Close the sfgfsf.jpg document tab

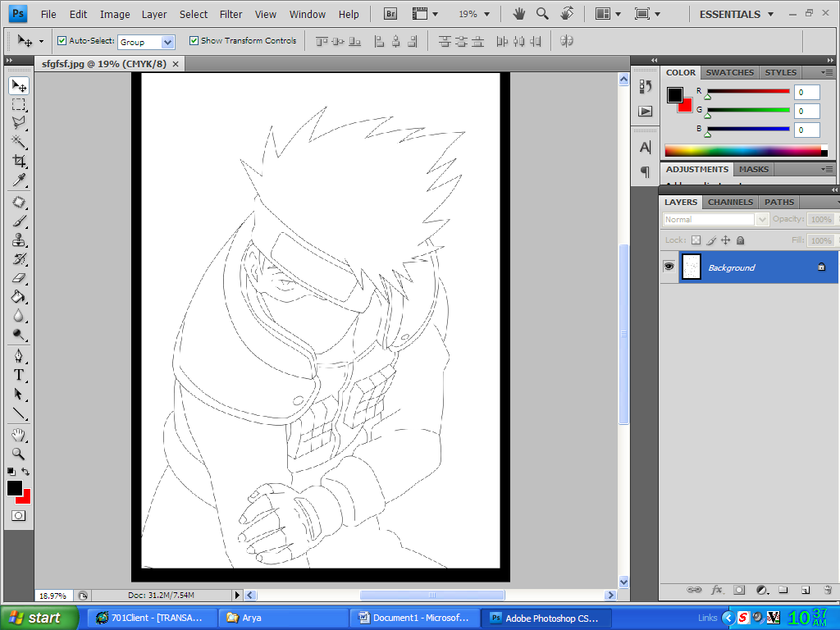[176, 64]
